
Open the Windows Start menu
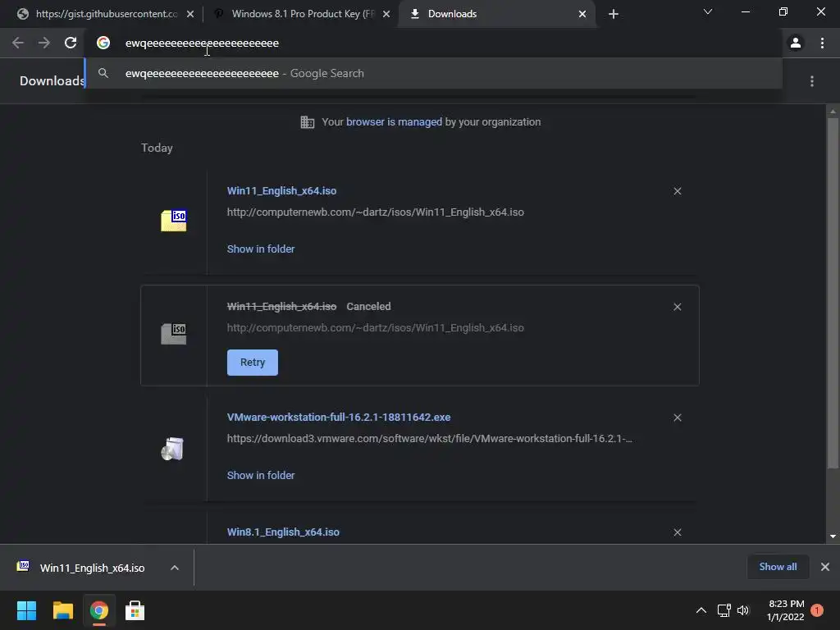click(x=26, y=610)
